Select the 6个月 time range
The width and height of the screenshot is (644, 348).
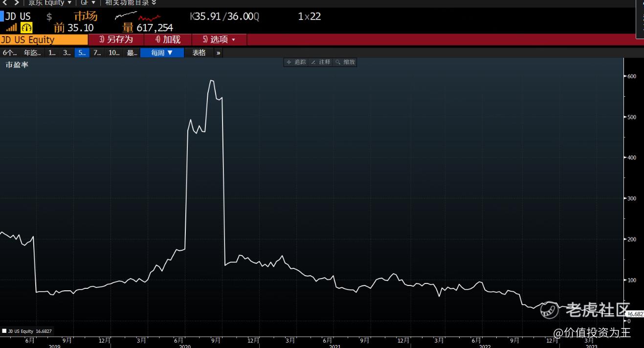[x=10, y=53]
